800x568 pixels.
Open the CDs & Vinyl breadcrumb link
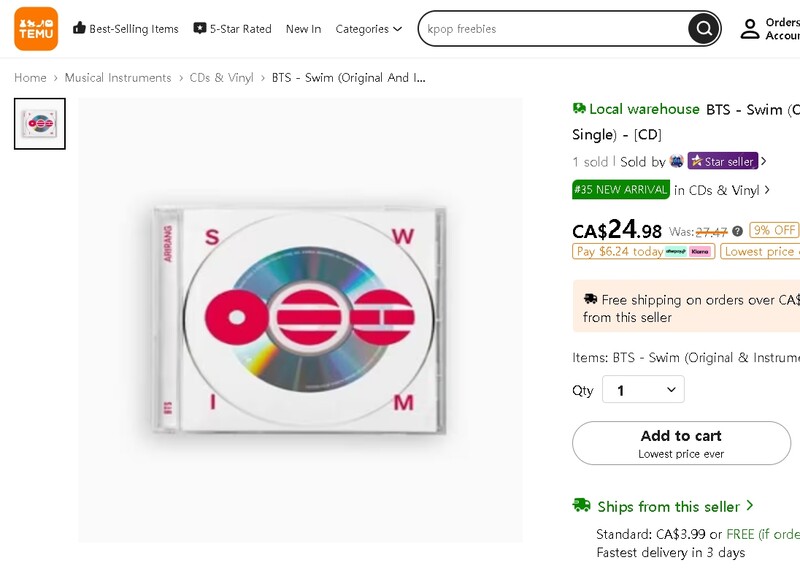point(221,78)
